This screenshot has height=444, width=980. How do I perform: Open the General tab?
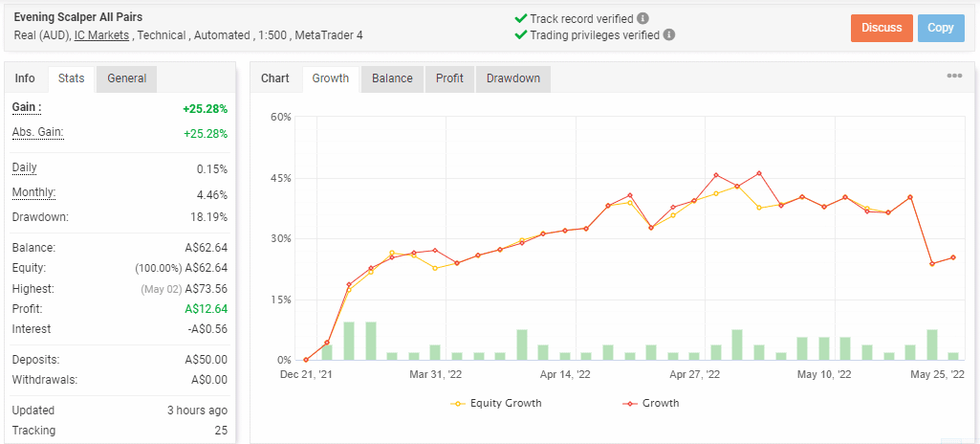click(x=126, y=78)
